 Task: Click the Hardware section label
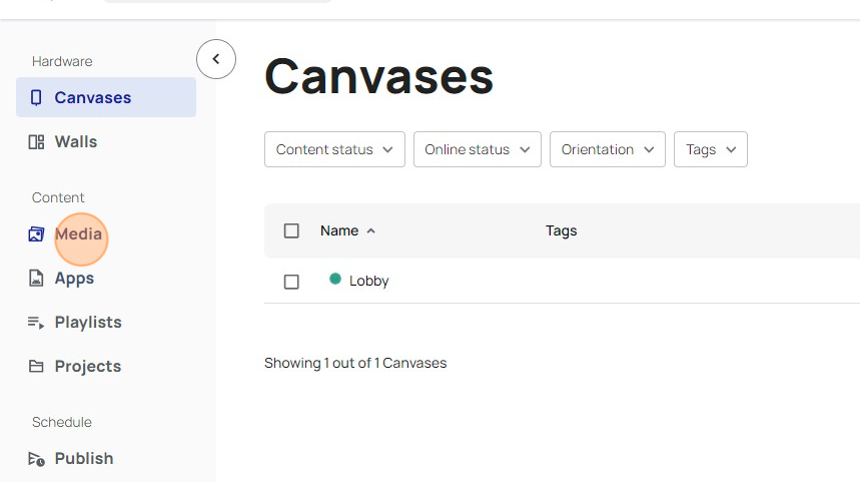pyautogui.click(x=62, y=61)
